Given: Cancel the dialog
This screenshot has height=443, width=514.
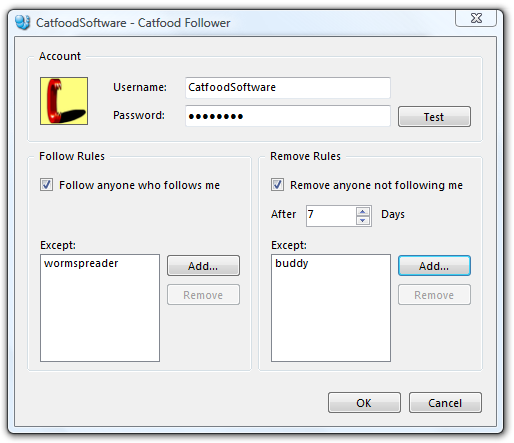Looking at the screenshot, I should (445, 403).
